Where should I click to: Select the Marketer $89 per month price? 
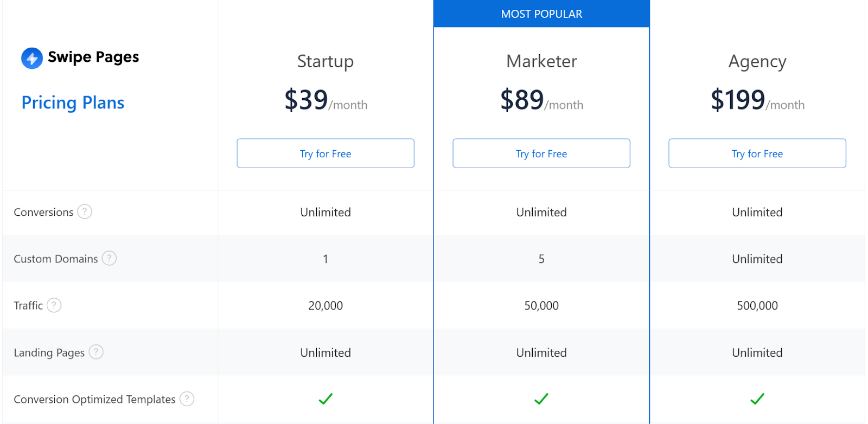(541, 100)
